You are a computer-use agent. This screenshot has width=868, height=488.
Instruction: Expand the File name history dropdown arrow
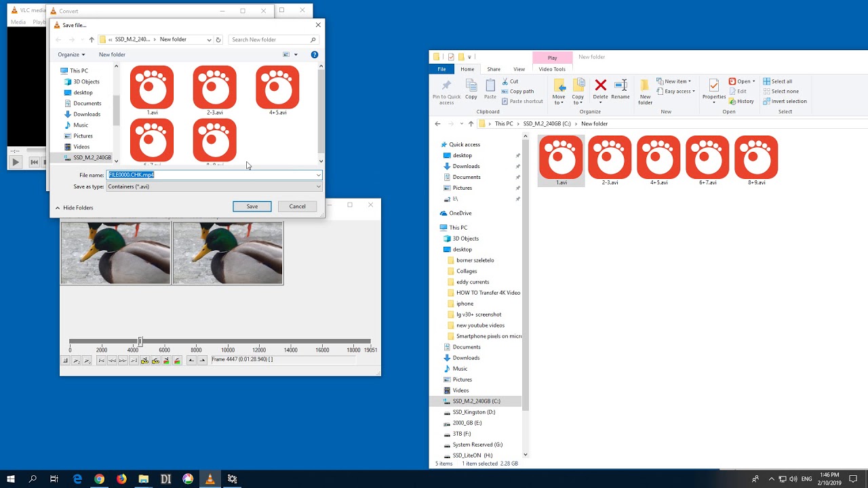318,175
